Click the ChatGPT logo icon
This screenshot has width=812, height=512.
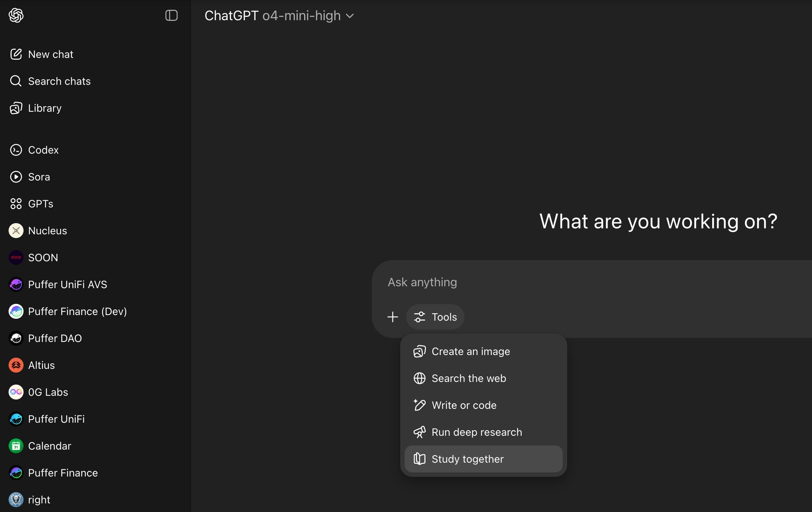pos(16,15)
